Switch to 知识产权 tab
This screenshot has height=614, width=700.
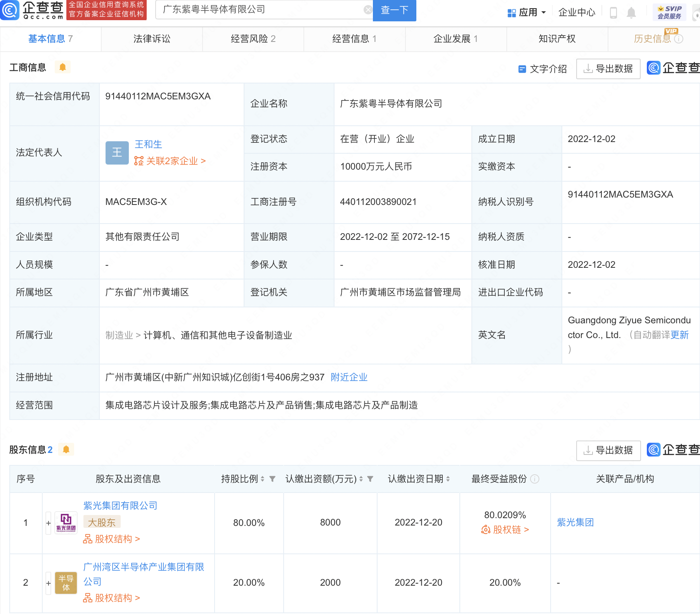click(557, 39)
